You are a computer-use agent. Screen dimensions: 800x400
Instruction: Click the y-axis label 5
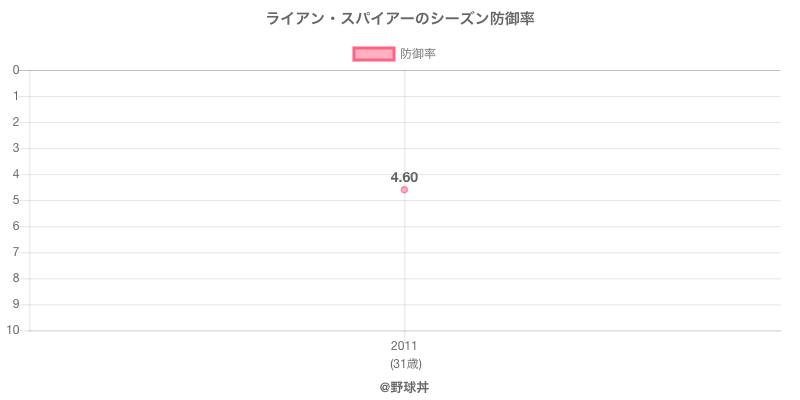(16, 201)
